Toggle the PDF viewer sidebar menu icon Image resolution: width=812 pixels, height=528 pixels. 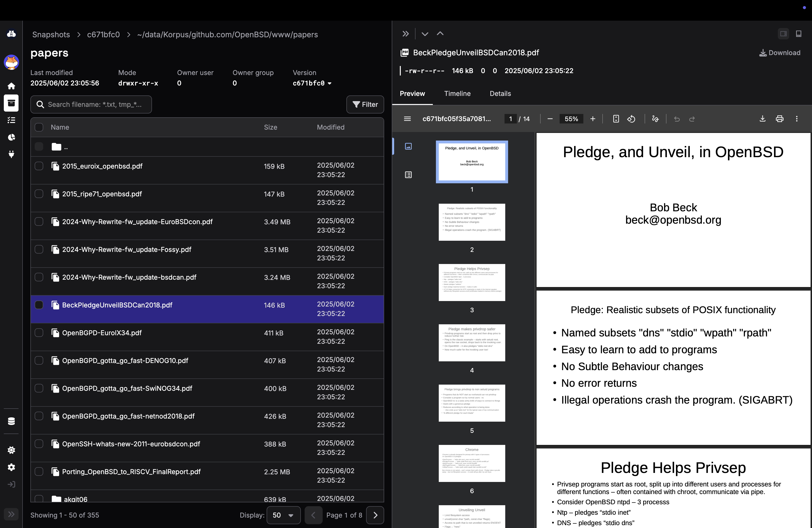(407, 119)
